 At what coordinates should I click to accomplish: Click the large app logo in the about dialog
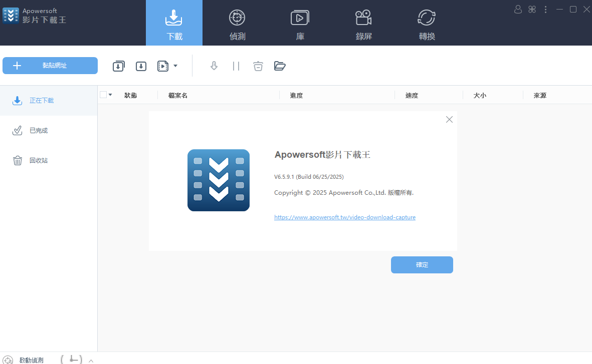tap(219, 180)
